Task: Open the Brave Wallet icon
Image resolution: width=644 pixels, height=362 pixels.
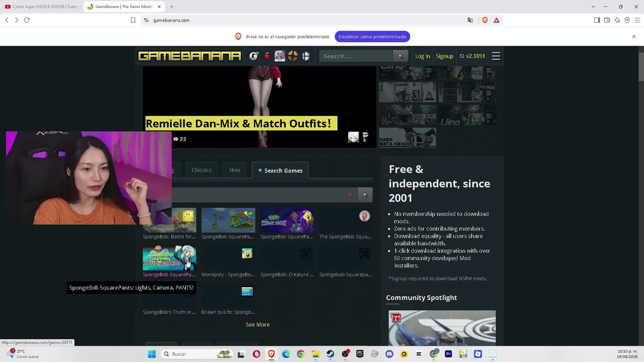Action: point(607,20)
